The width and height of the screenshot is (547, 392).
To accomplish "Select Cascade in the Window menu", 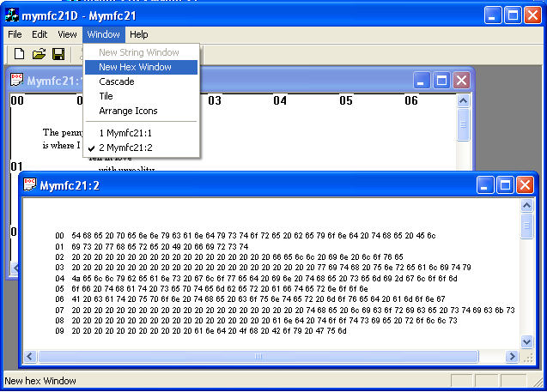I will coord(116,81).
